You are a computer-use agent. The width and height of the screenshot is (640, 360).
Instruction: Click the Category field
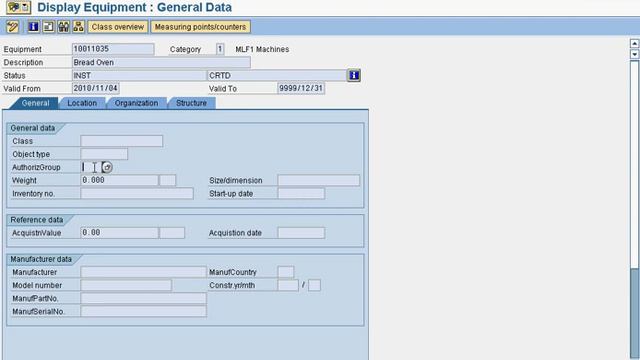[x=220, y=49]
